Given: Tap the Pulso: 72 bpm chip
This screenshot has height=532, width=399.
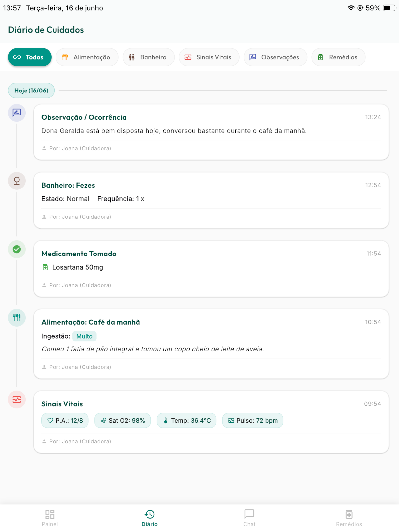Looking at the screenshot, I should (x=253, y=420).
